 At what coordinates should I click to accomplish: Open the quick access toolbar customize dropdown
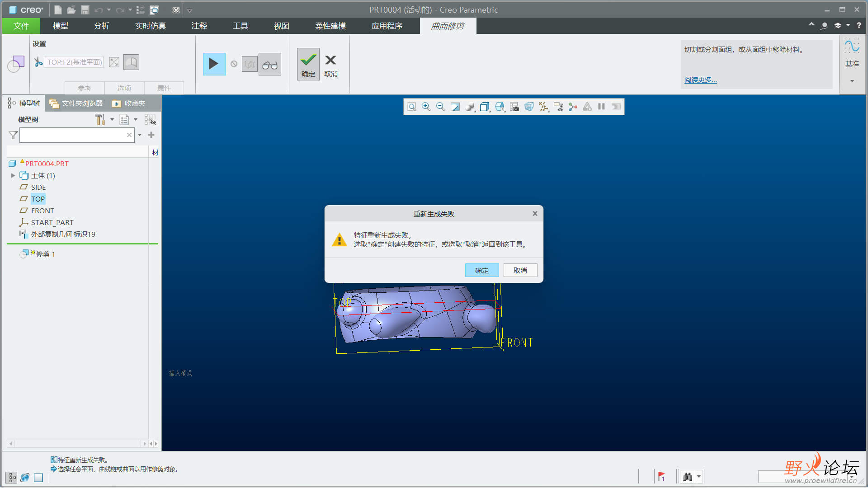click(x=190, y=10)
